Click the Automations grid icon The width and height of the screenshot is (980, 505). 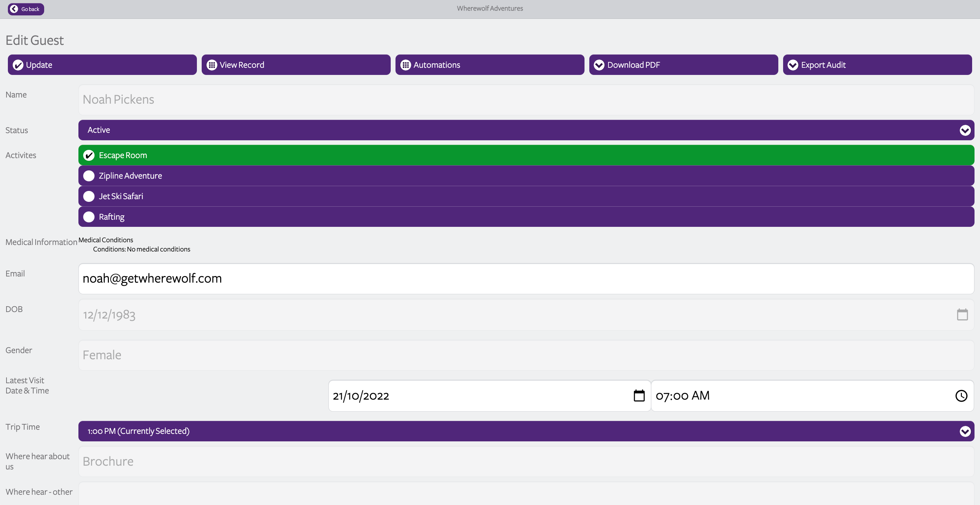405,65
